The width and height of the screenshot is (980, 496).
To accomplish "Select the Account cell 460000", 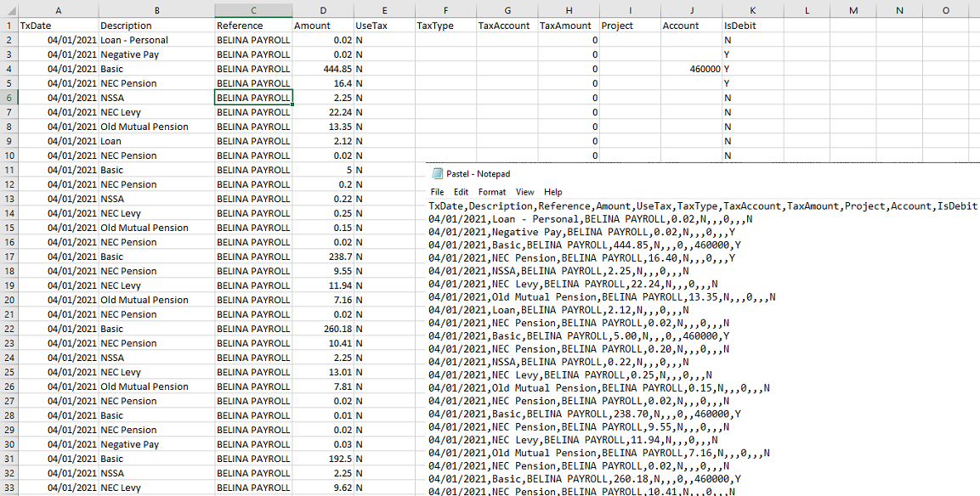I will pos(692,69).
